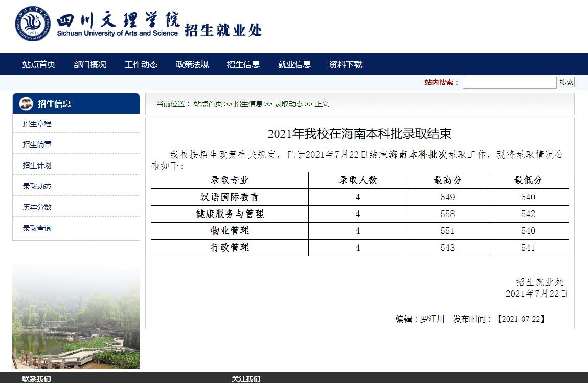The height and width of the screenshot is (383, 588).
Task: Click the publish date 【2021-07-22】
Action: pyautogui.click(x=521, y=319)
